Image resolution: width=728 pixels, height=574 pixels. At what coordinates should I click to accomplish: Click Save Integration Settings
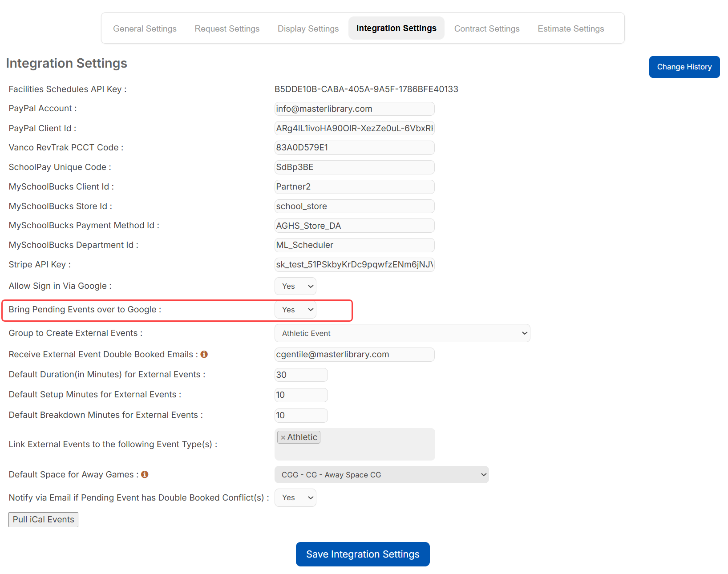click(x=362, y=554)
